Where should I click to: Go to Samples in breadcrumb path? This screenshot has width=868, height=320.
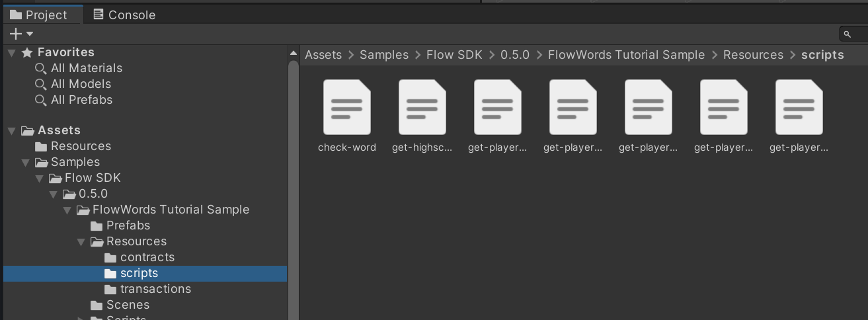[384, 55]
